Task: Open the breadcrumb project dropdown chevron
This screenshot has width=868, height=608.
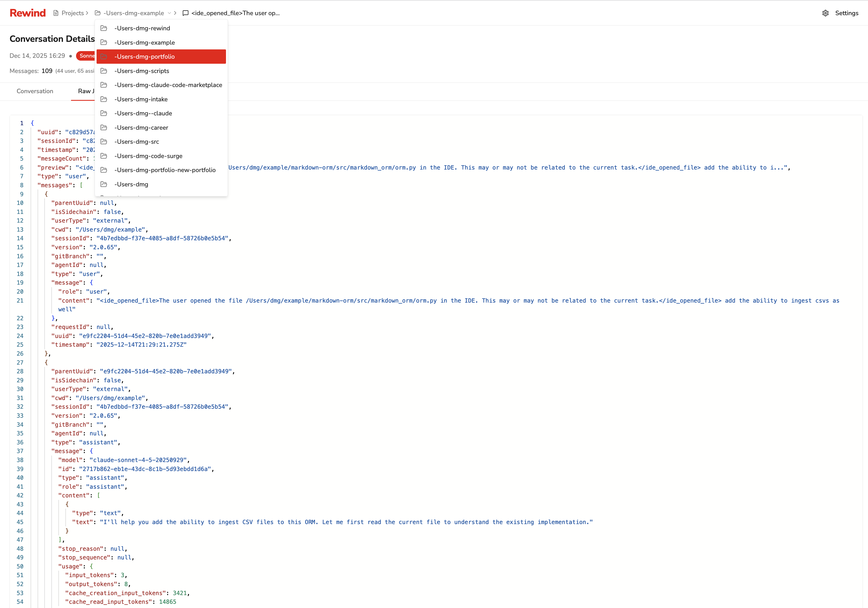Action: tap(169, 13)
